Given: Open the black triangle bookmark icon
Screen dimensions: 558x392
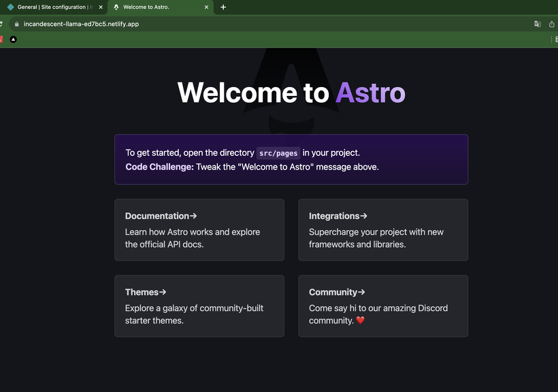Looking at the screenshot, I should tap(13, 39).
